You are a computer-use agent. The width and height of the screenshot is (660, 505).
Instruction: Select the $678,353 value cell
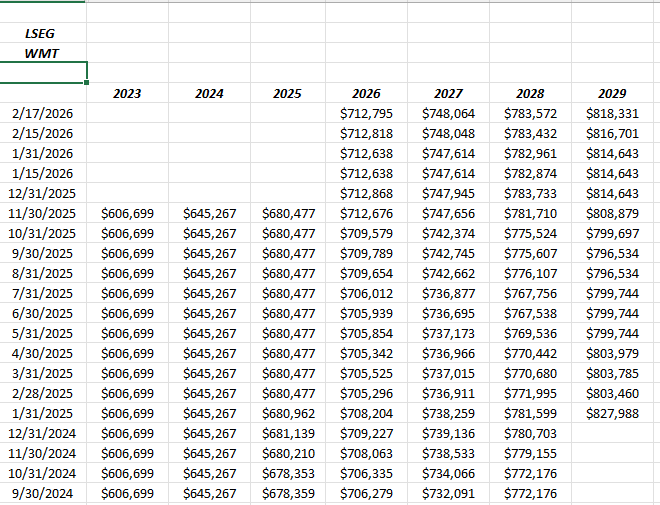pos(287,473)
